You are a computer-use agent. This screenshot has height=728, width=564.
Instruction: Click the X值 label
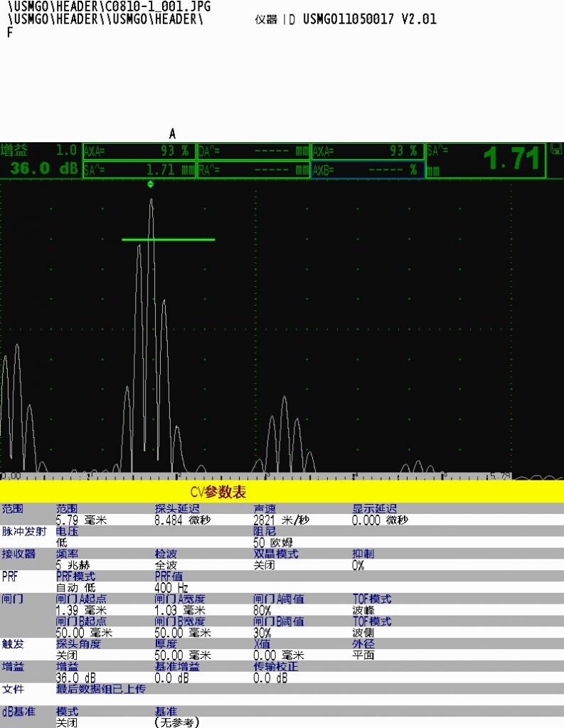pos(262,643)
